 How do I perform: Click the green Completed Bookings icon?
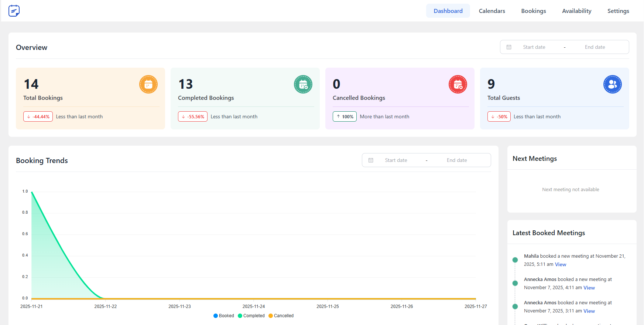click(x=303, y=85)
